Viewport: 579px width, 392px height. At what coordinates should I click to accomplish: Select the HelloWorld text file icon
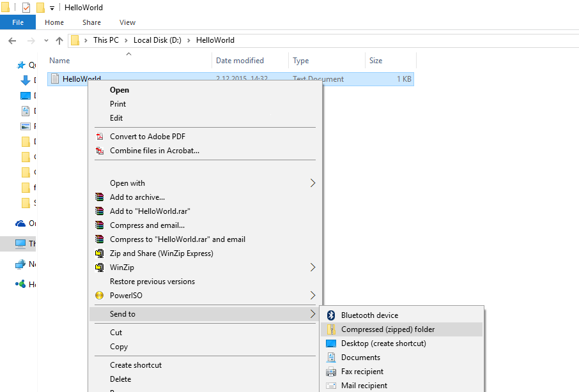coord(55,79)
